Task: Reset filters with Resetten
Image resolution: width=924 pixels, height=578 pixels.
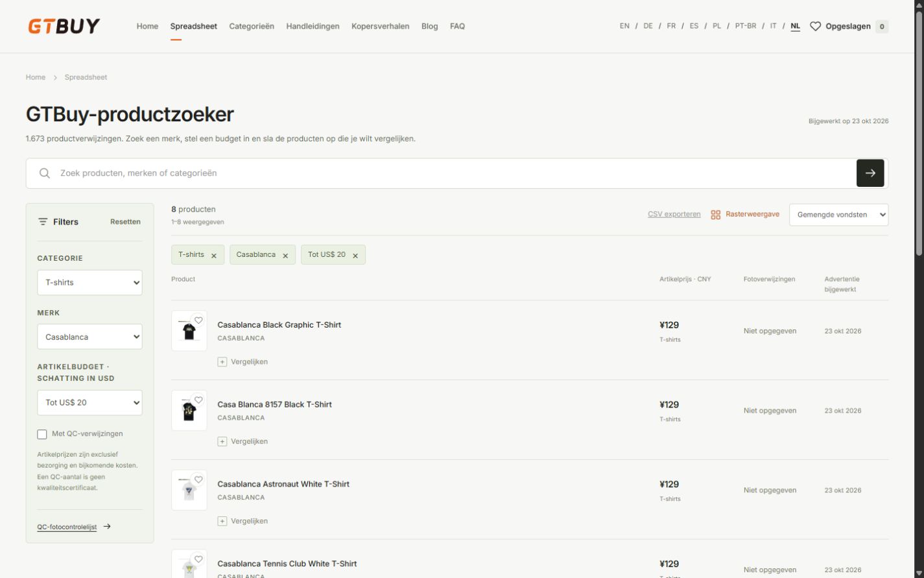Action: pos(125,222)
